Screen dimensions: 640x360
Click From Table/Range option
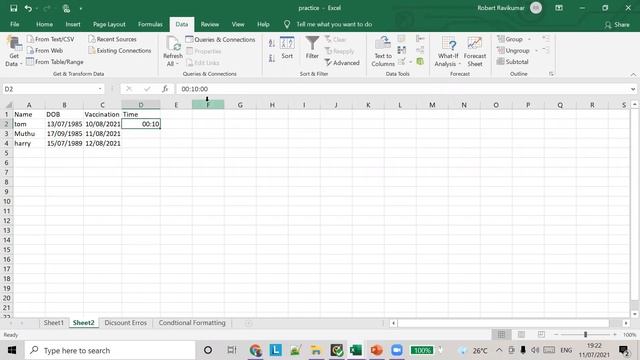point(55,62)
